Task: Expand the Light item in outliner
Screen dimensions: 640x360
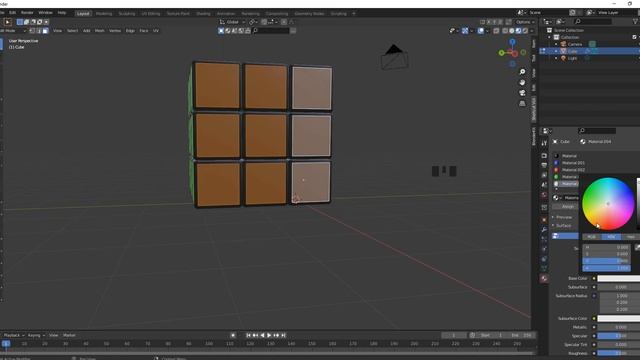Action: click(x=556, y=58)
